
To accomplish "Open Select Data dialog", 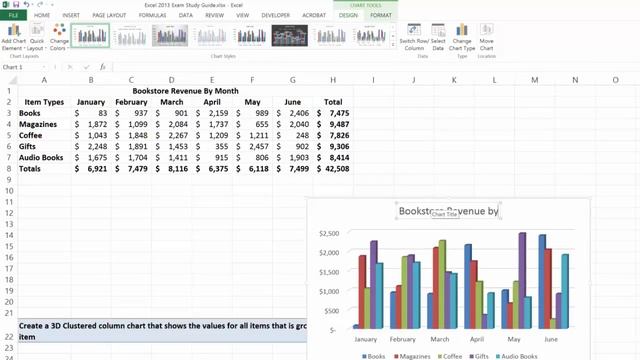I will click(438, 37).
